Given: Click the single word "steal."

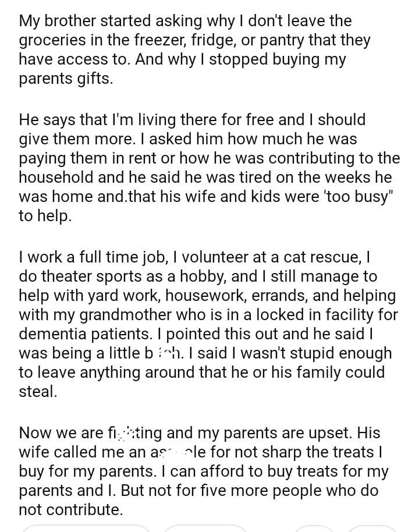Looking at the screenshot, I should pyautogui.click(x=38, y=393).
